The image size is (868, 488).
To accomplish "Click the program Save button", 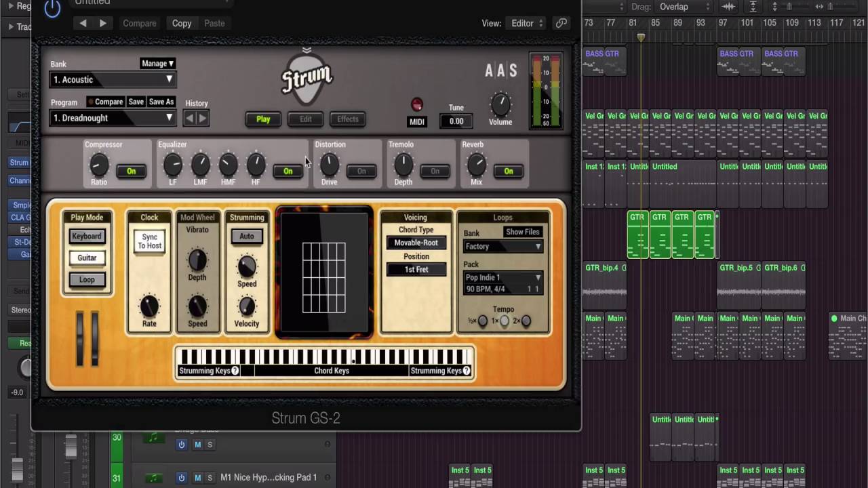I will coord(136,102).
